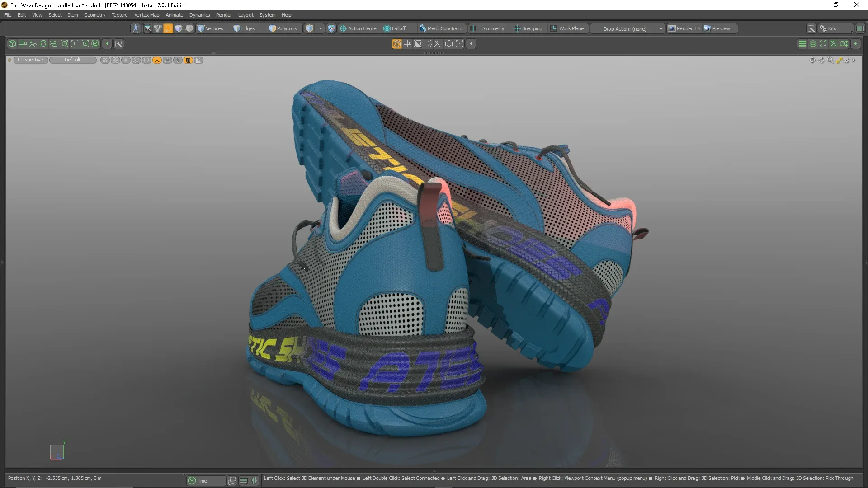Click the green plus icon at far right
This screenshot has height=488, width=868.
coord(856,44)
